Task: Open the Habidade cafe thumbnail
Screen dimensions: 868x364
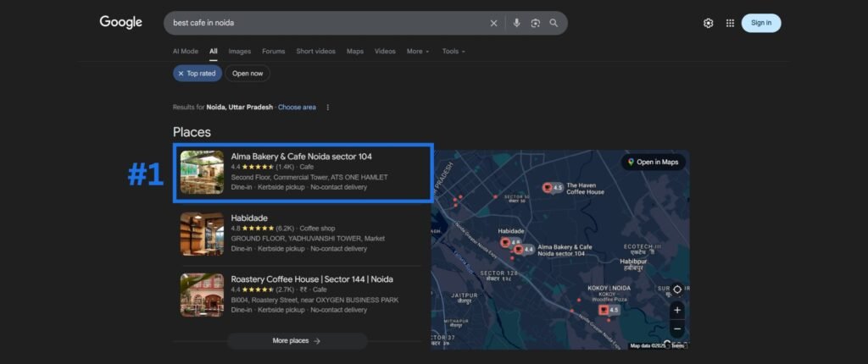Action: (x=202, y=234)
